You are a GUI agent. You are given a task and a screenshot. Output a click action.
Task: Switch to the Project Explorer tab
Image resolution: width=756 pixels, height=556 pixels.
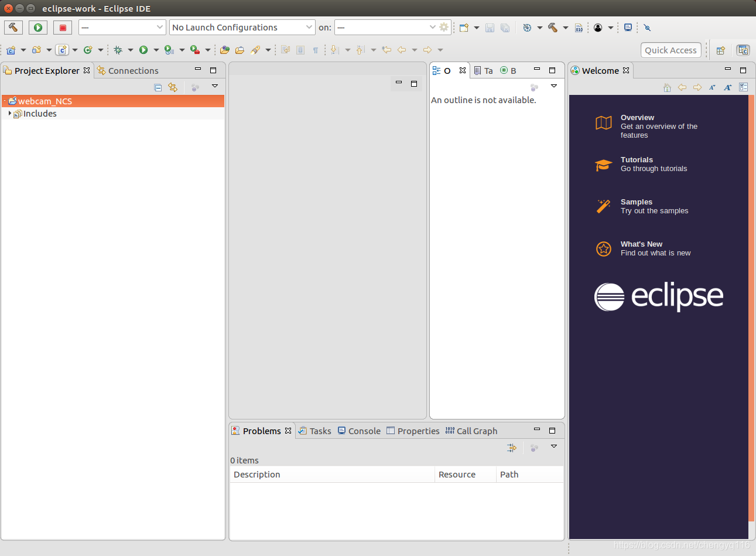point(47,70)
